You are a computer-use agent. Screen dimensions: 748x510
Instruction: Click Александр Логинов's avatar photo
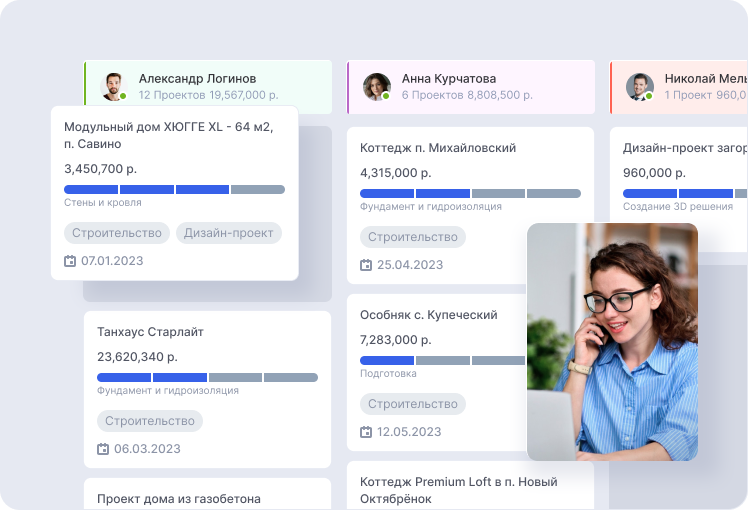[x=113, y=86]
